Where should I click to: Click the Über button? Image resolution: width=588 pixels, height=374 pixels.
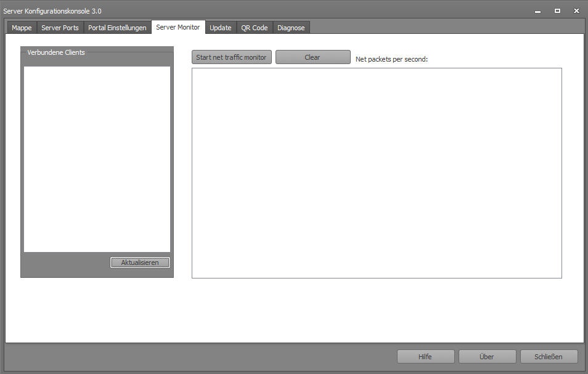[x=487, y=356]
